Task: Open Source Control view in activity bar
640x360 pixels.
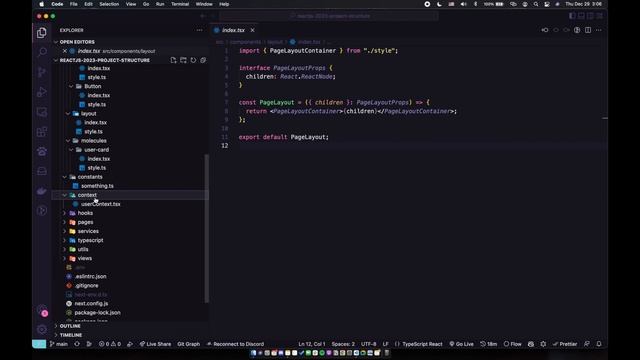Action: click(42, 72)
